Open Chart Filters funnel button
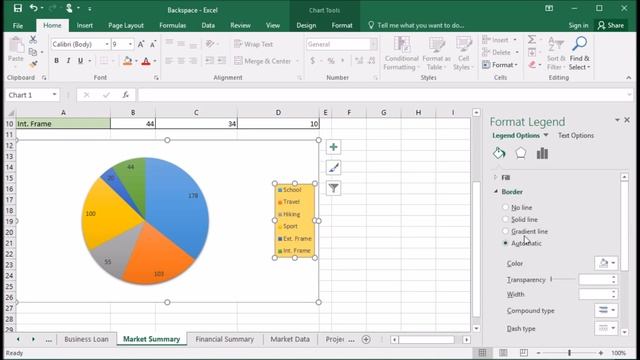This screenshot has width=640, height=360. coord(333,188)
